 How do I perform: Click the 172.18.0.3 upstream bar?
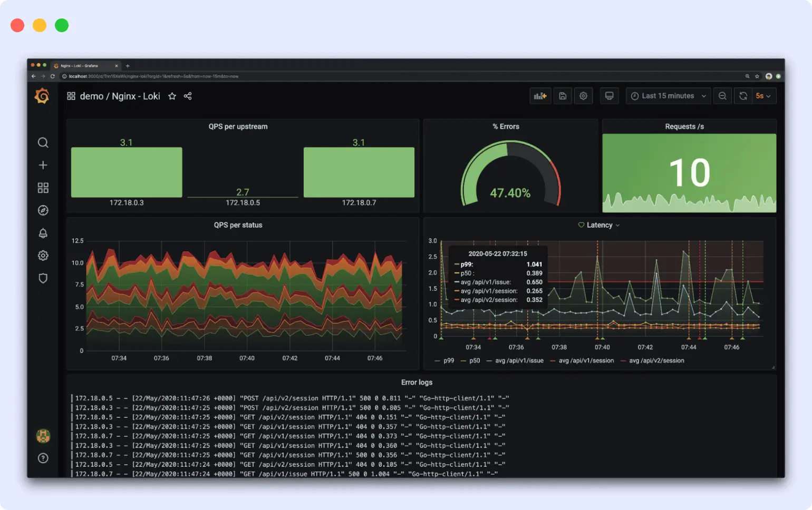127,172
